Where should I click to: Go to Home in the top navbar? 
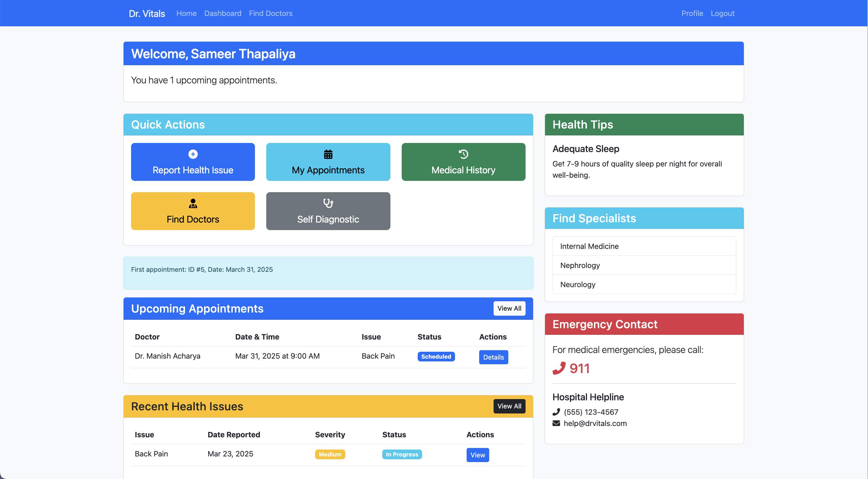coord(186,13)
